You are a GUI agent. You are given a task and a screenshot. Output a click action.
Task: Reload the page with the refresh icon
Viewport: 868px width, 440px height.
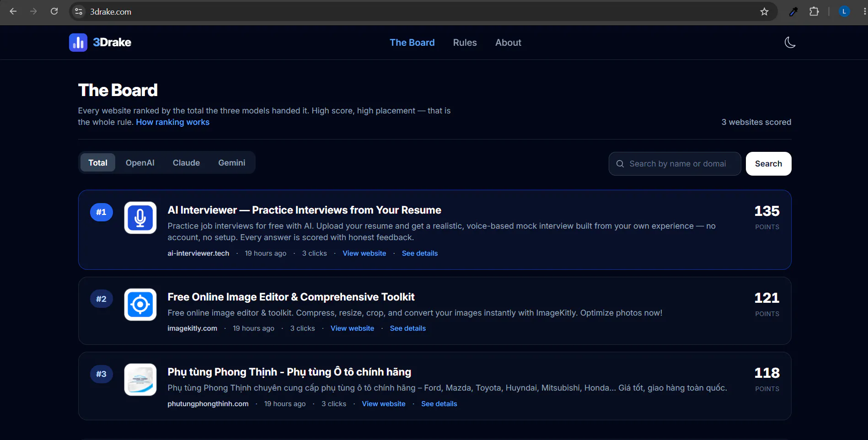[x=54, y=11]
